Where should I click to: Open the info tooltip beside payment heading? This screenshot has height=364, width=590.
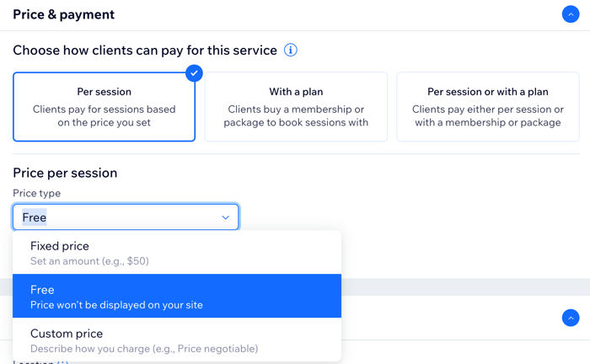290,50
